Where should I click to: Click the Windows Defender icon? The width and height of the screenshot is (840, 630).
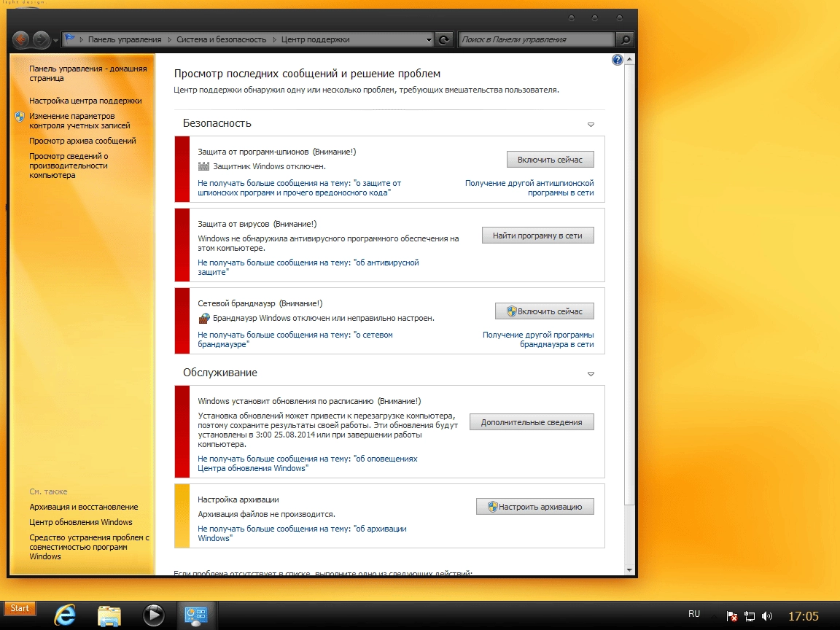click(203, 166)
